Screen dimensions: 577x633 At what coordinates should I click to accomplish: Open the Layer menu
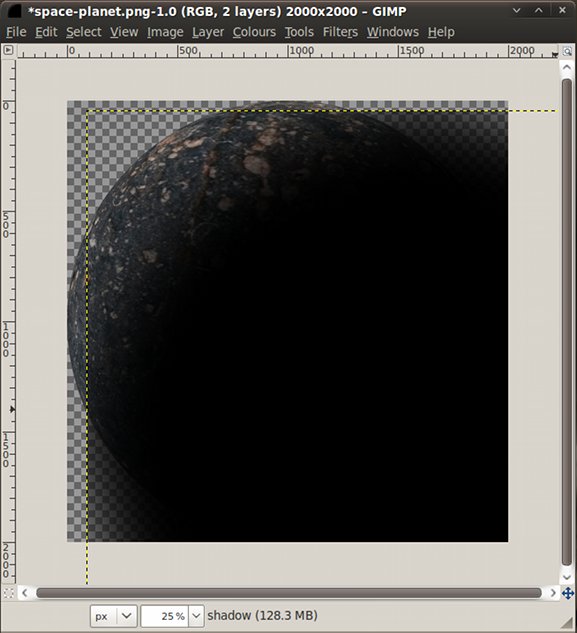[x=208, y=32]
